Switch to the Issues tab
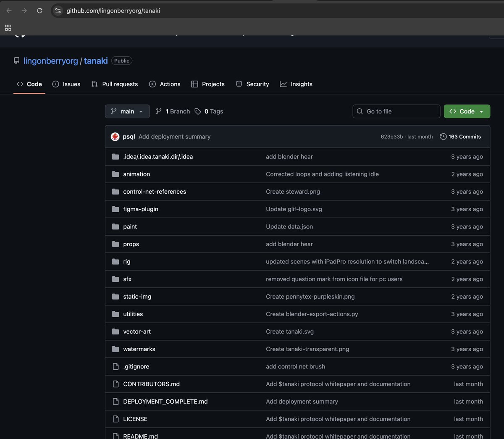 66,84
